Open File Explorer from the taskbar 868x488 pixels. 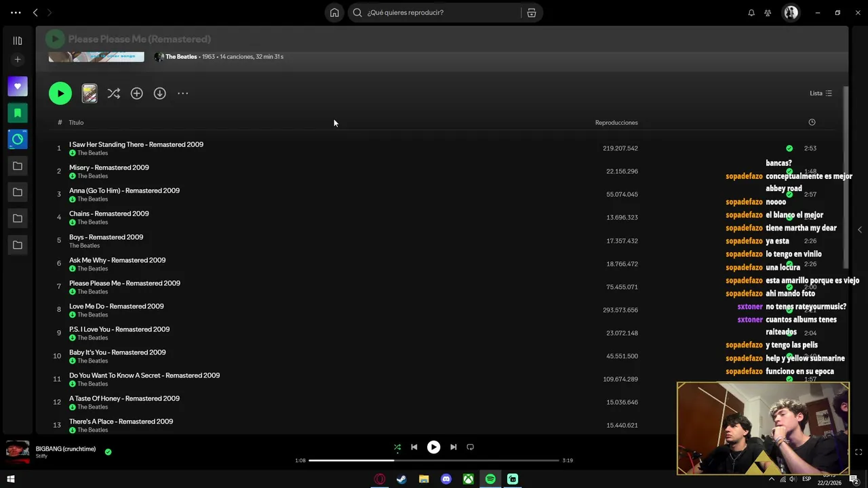(424, 479)
